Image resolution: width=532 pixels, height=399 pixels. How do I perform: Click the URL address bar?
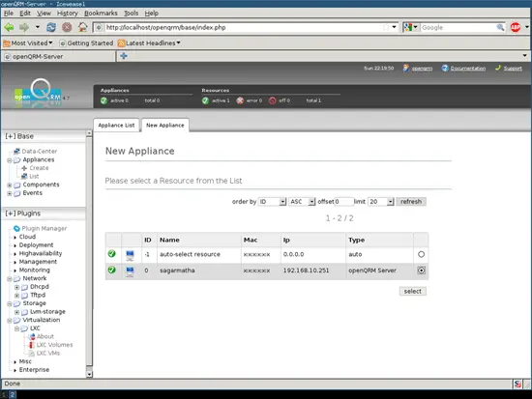point(245,27)
